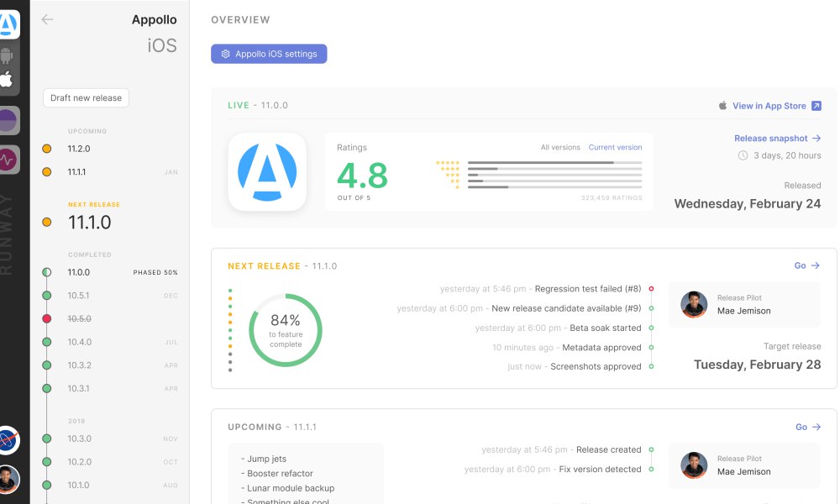The width and height of the screenshot is (840, 504).
Task: Click the orange status dot for 11.2.0
Action: click(46, 149)
